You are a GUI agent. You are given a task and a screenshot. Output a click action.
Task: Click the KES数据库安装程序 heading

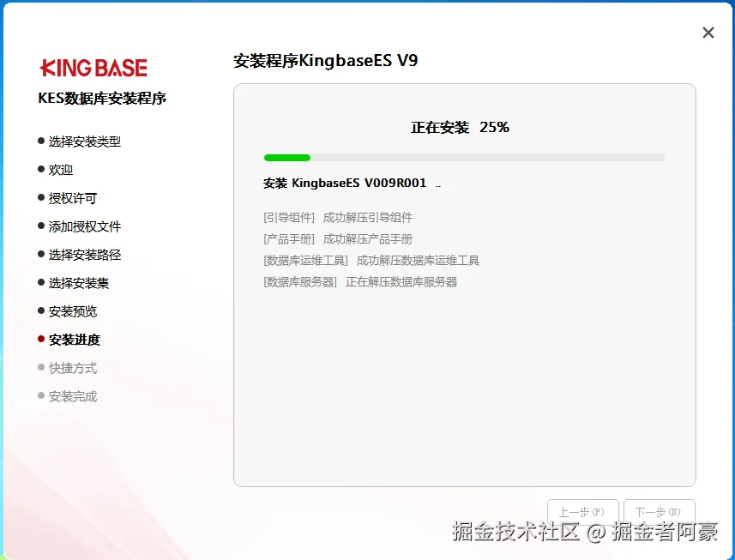point(102,99)
